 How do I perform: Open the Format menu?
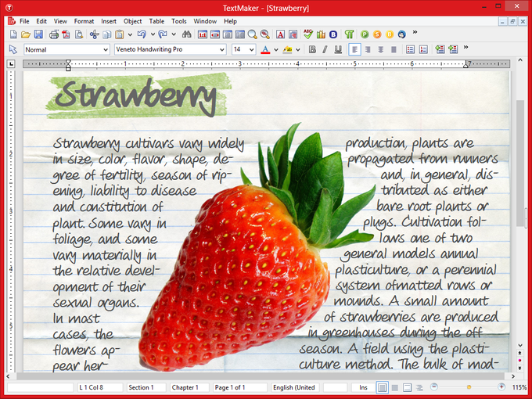click(x=84, y=21)
